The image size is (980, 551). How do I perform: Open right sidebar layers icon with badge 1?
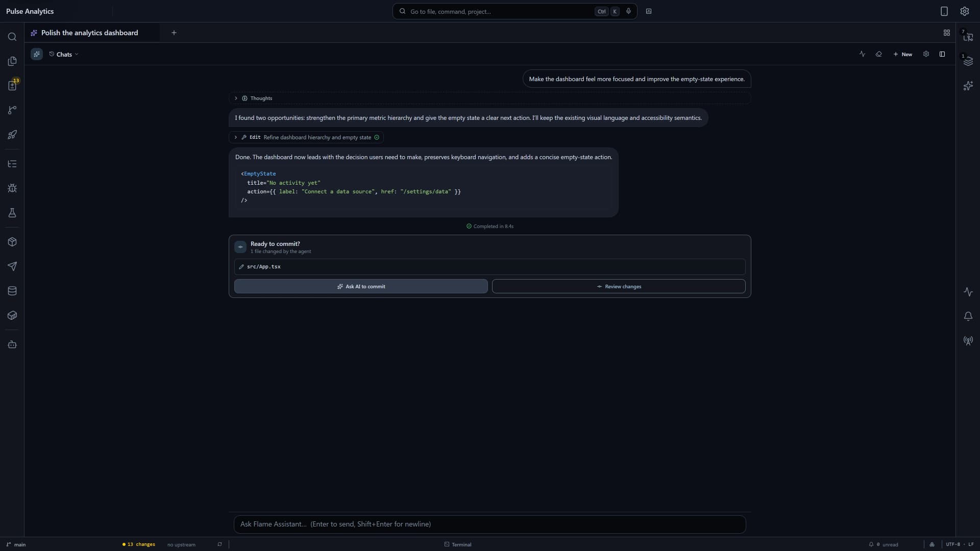point(968,61)
